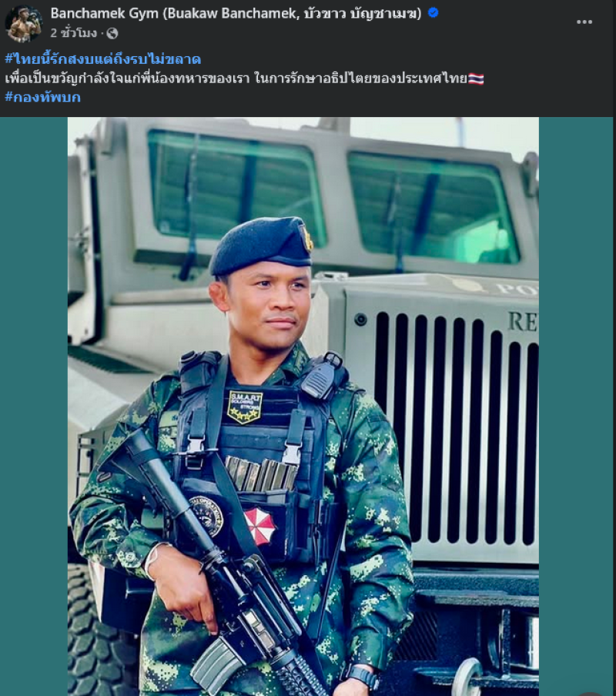Click the vehicle's right windshield pane
616x696 pixels.
(x=434, y=207)
